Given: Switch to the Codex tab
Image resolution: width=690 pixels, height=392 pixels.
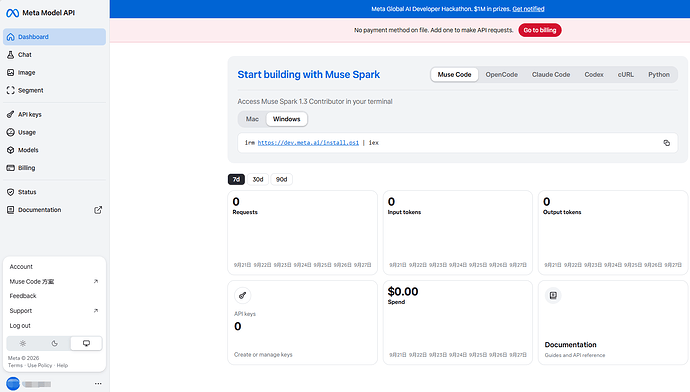Looking at the screenshot, I should pos(594,74).
